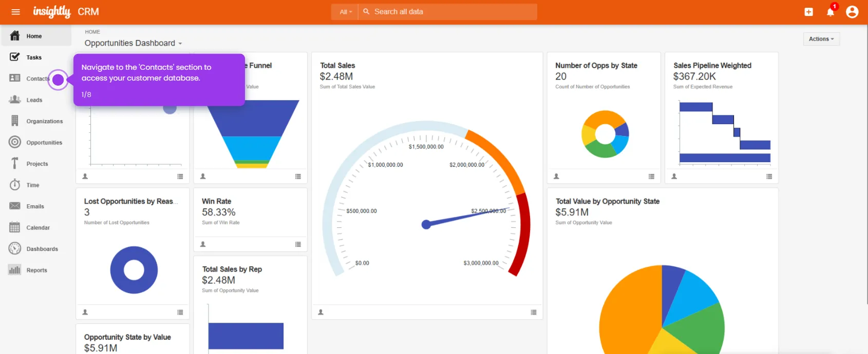Click the HOME breadcrumb link
Image resolution: width=868 pixels, height=354 pixels.
pos(92,32)
